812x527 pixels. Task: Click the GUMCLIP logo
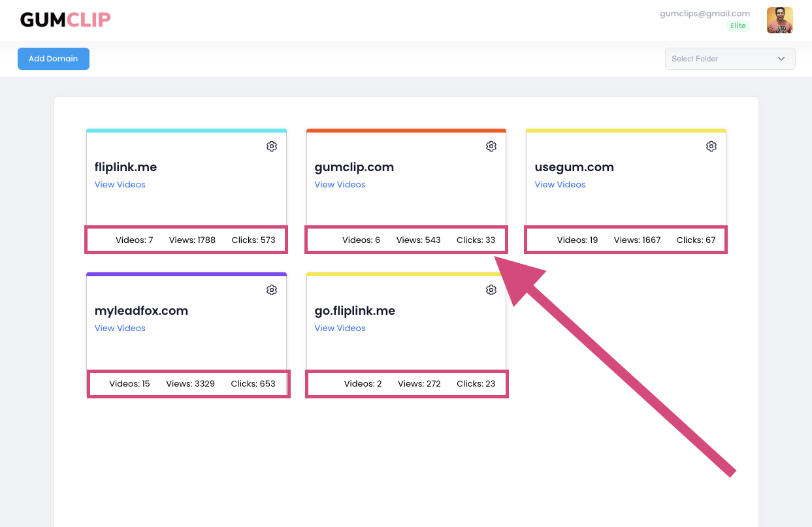click(65, 20)
